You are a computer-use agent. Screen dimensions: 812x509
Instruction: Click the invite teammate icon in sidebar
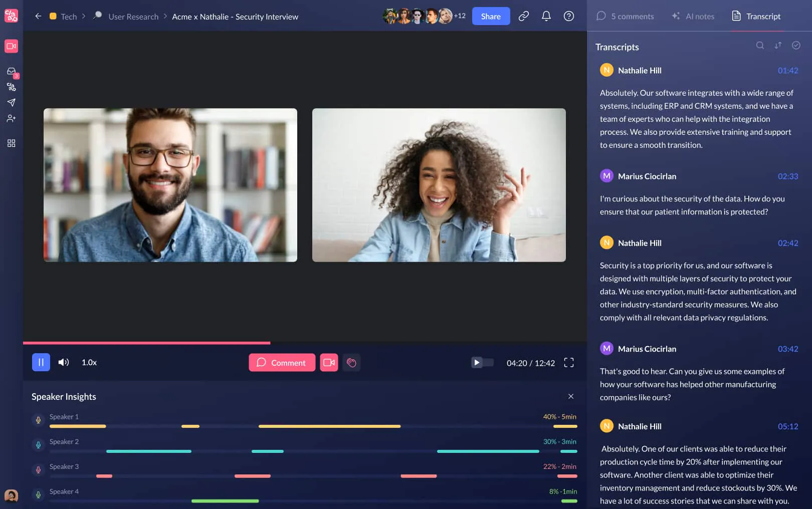(11, 119)
